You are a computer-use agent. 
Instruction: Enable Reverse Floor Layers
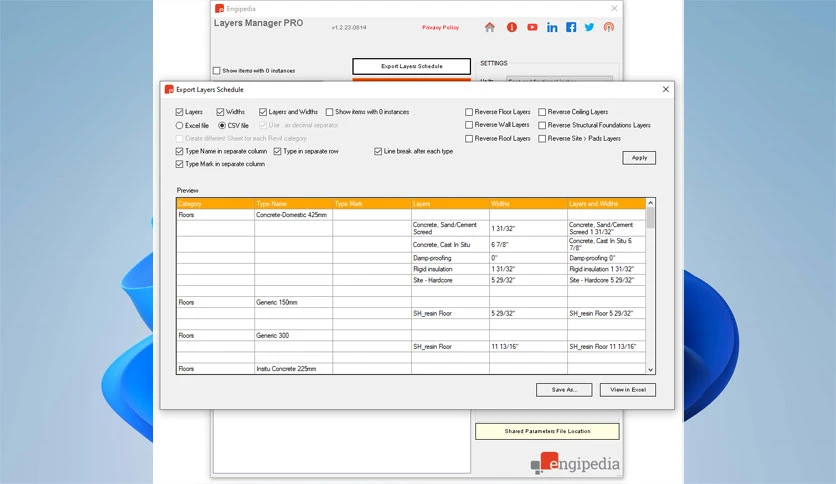click(469, 112)
